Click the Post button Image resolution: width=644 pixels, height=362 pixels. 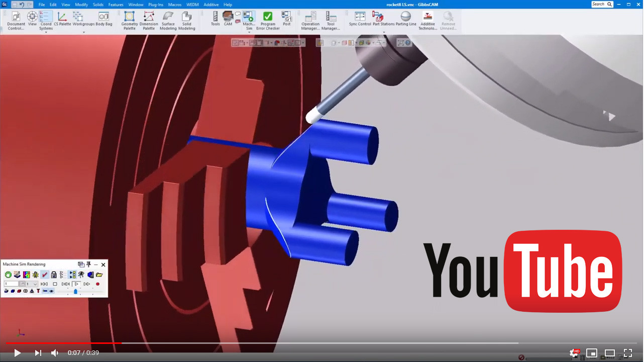287,19
